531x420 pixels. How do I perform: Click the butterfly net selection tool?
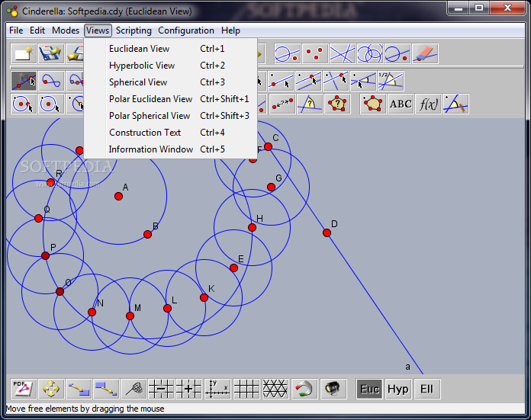pos(134,389)
